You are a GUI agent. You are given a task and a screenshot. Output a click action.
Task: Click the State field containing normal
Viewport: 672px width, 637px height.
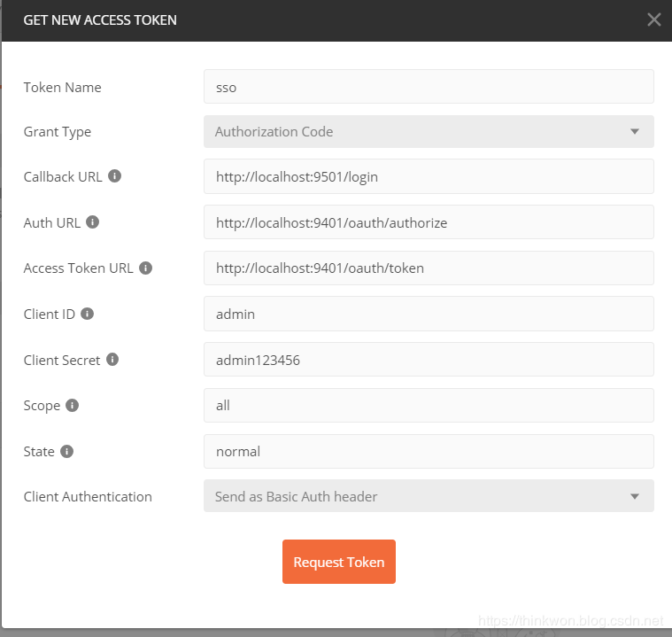429,451
